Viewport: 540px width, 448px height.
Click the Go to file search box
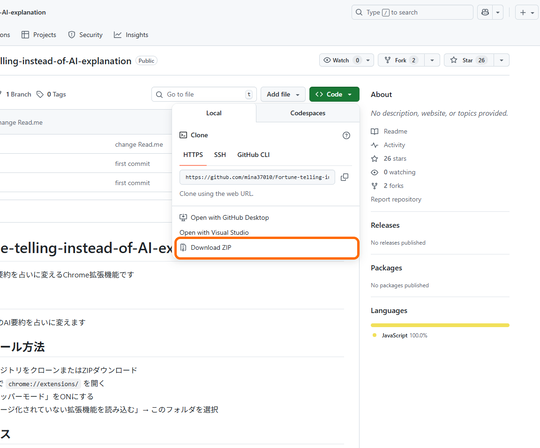(x=204, y=94)
